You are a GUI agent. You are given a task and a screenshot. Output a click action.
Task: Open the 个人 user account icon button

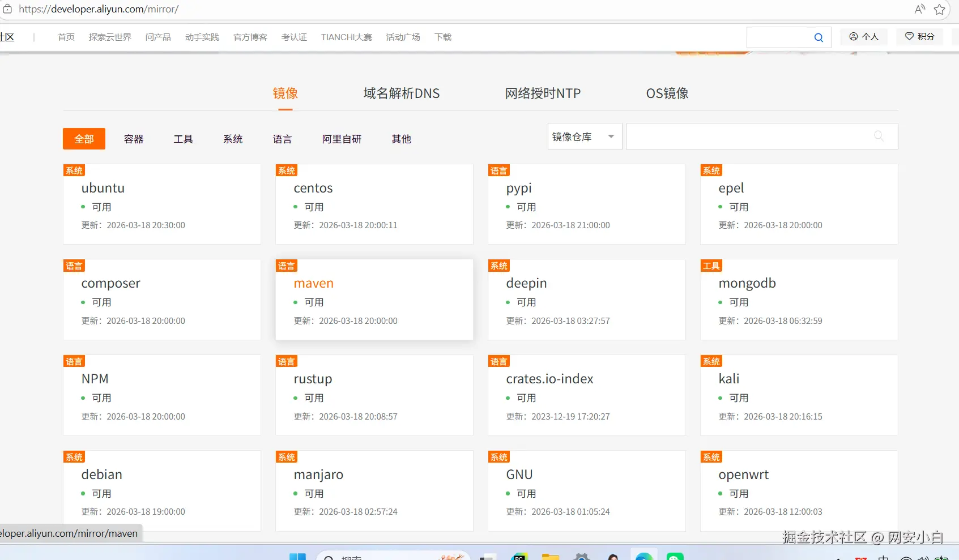tap(864, 37)
